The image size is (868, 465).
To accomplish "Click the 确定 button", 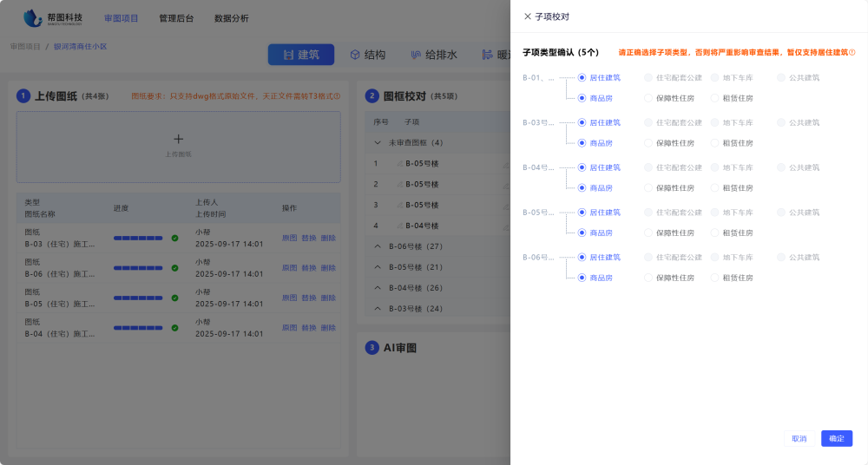I will pos(836,439).
